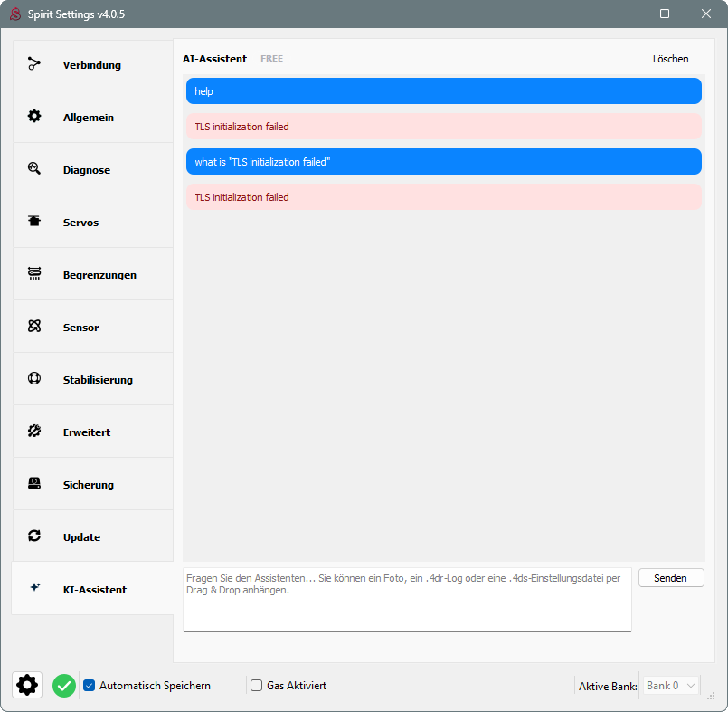Click the Senden button
The height and width of the screenshot is (712, 728).
[671, 578]
